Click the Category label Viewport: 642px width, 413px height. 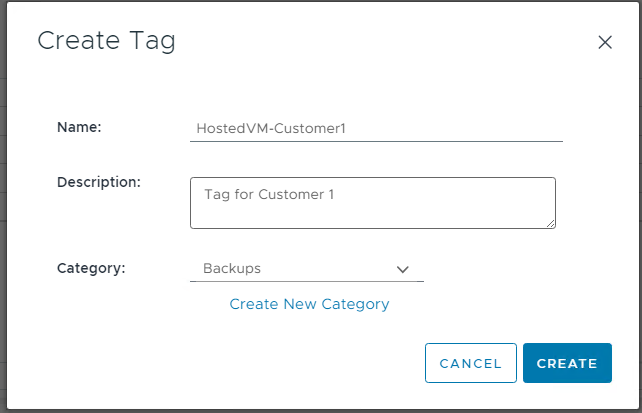click(91, 268)
